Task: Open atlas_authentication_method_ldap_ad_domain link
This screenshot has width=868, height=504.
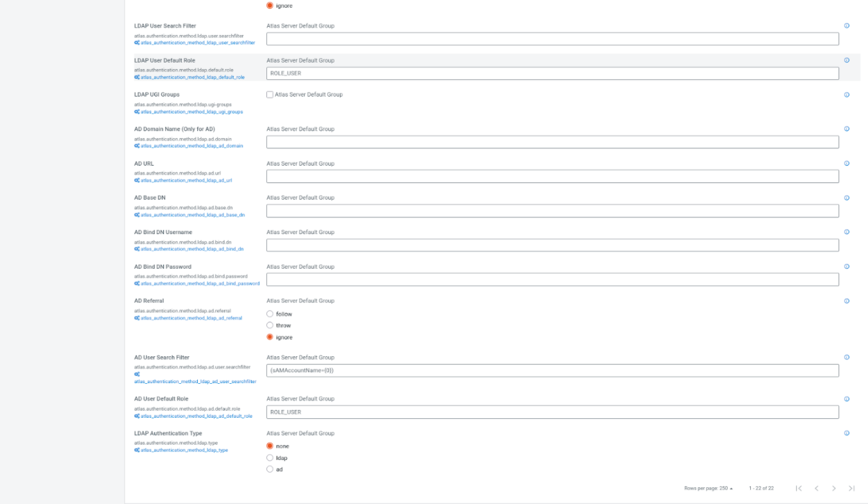Action: 191,146
